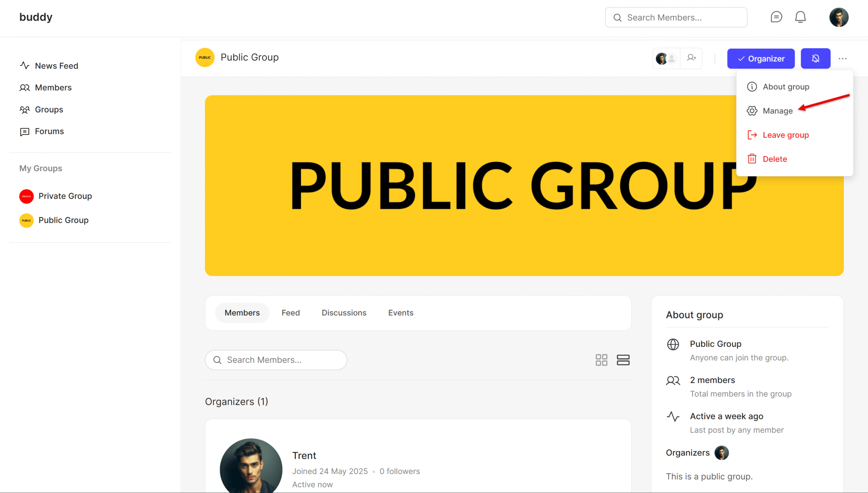Open Forums in sidebar
The image size is (868, 493).
pyautogui.click(x=42, y=131)
